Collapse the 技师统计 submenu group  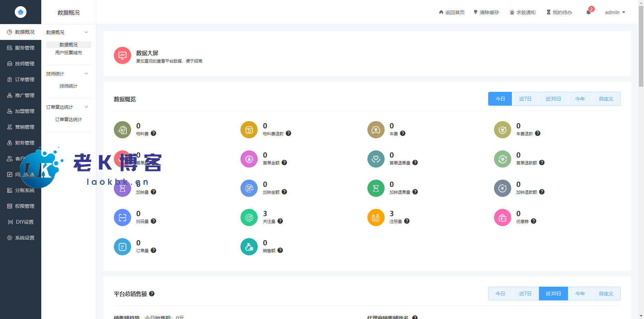[86, 74]
